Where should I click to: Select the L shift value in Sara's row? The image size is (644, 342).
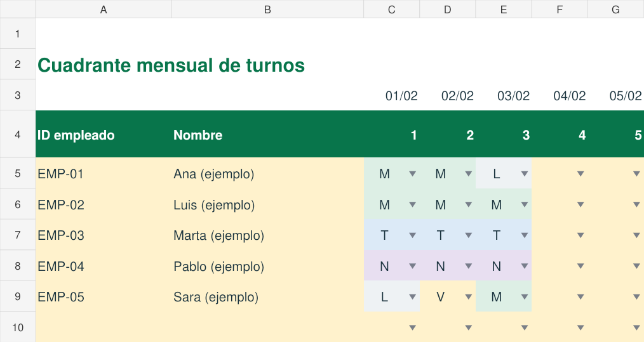[384, 296]
